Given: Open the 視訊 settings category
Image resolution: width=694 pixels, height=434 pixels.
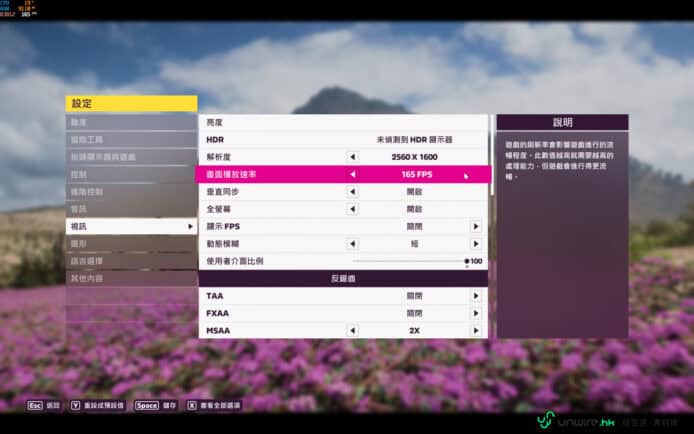Looking at the screenshot, I should (x=131, y=227).
